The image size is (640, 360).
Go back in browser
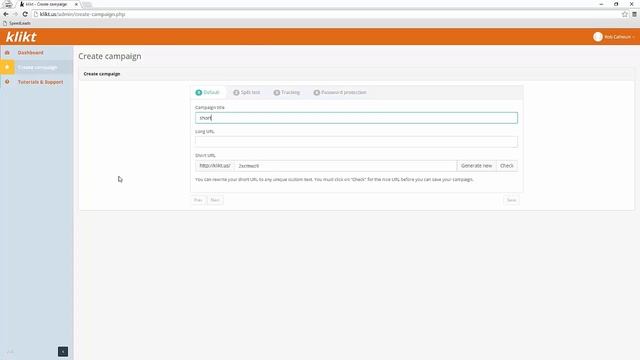coord(6,14)
